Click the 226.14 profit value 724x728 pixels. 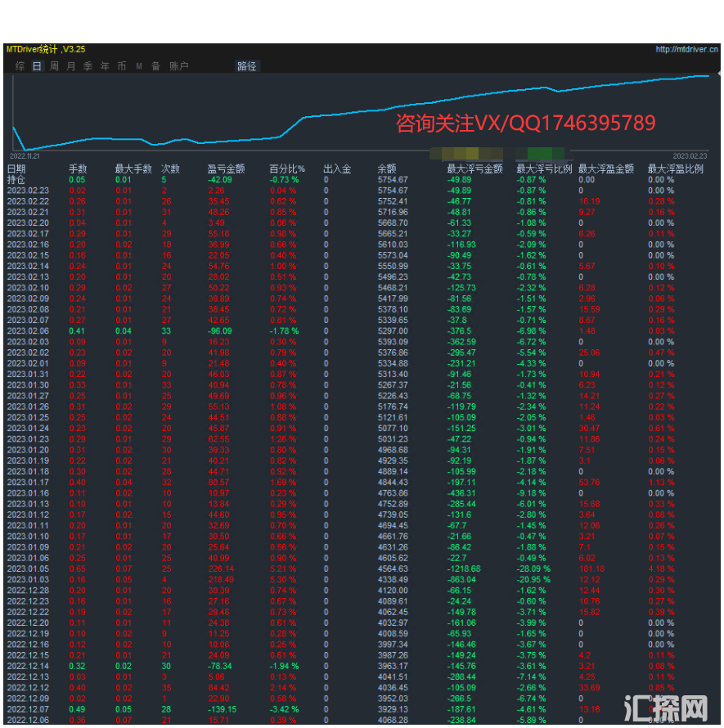tap(221, 568)
